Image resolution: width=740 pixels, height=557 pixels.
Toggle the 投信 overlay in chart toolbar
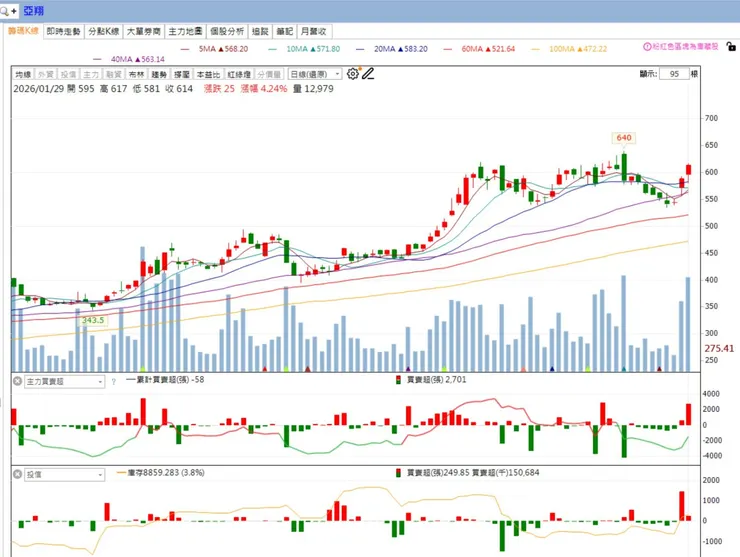[68, 75]
